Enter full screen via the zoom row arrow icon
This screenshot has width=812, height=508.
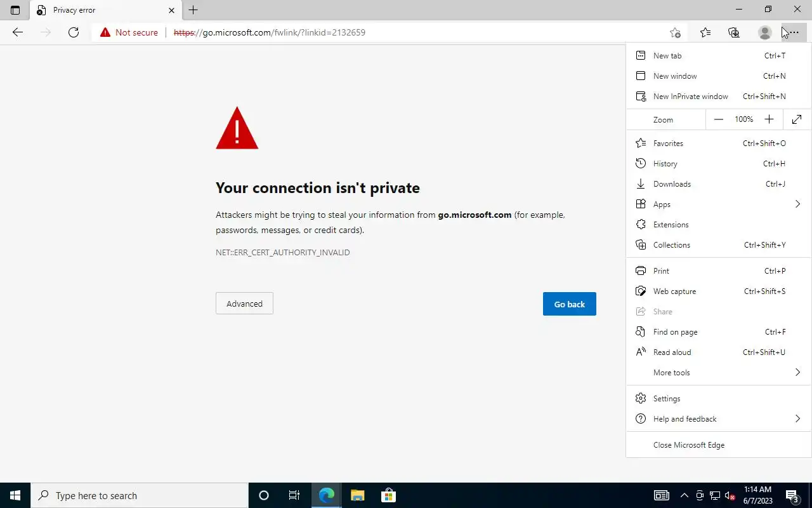tap(797, 119)
